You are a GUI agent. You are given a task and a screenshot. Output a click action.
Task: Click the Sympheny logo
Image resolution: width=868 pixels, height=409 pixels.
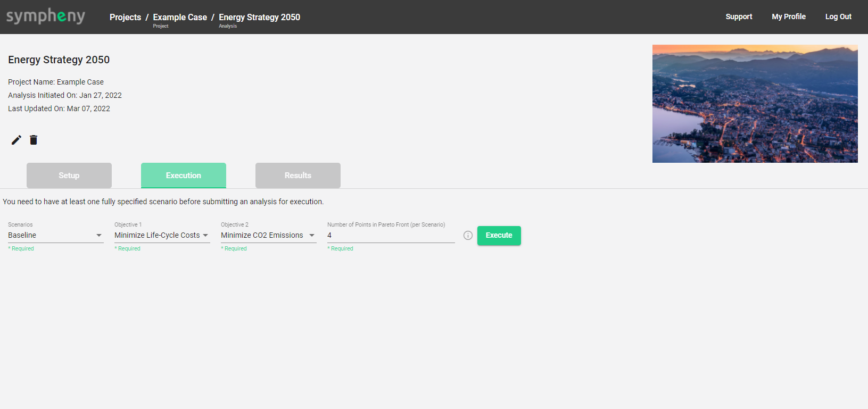point(46,16)
